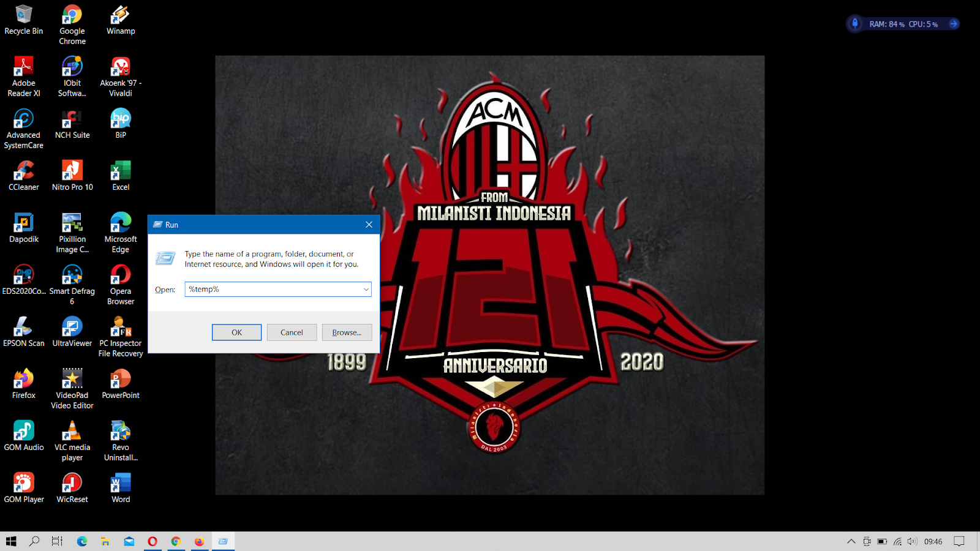
Task: Select the Microsoft Edge desktop shortcut
Action: click(x=121, y=233)
